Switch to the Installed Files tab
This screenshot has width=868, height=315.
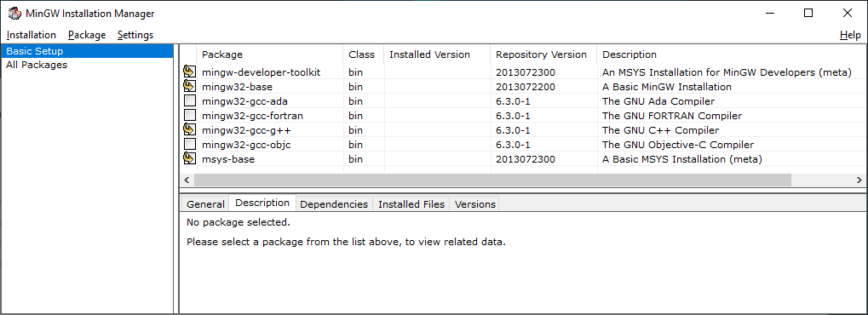pos(411,204)
